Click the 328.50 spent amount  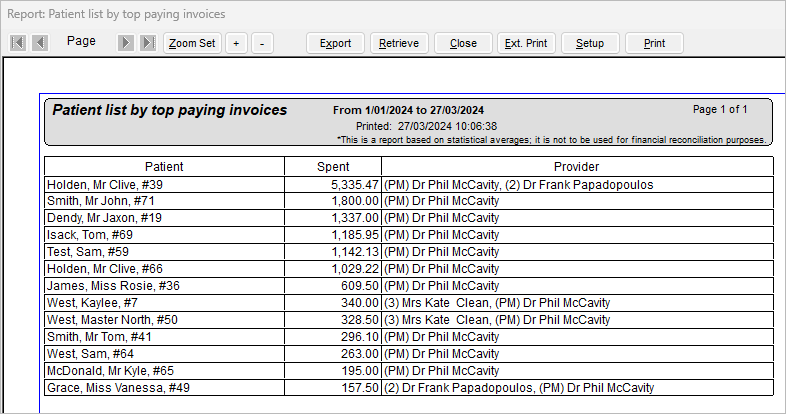359,320
